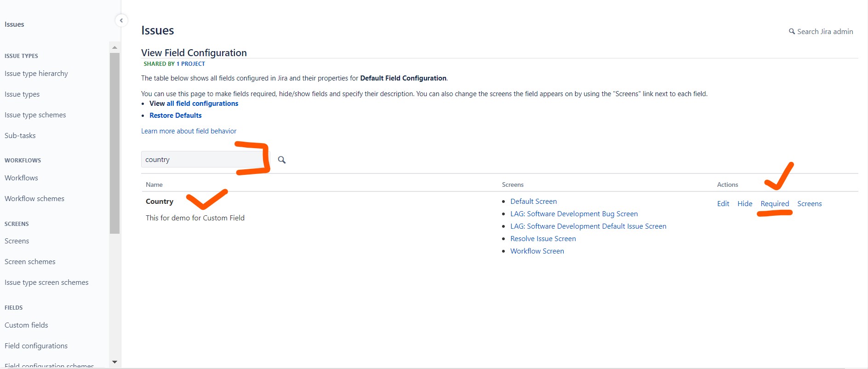Click the Restore Defaults link

(x=175, y=115)
